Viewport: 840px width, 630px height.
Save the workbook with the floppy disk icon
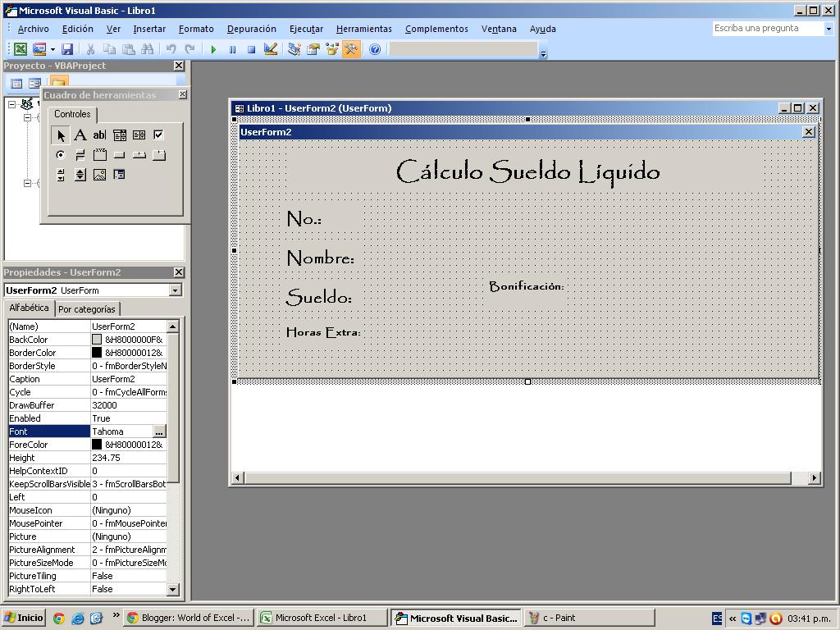(67, 49)
